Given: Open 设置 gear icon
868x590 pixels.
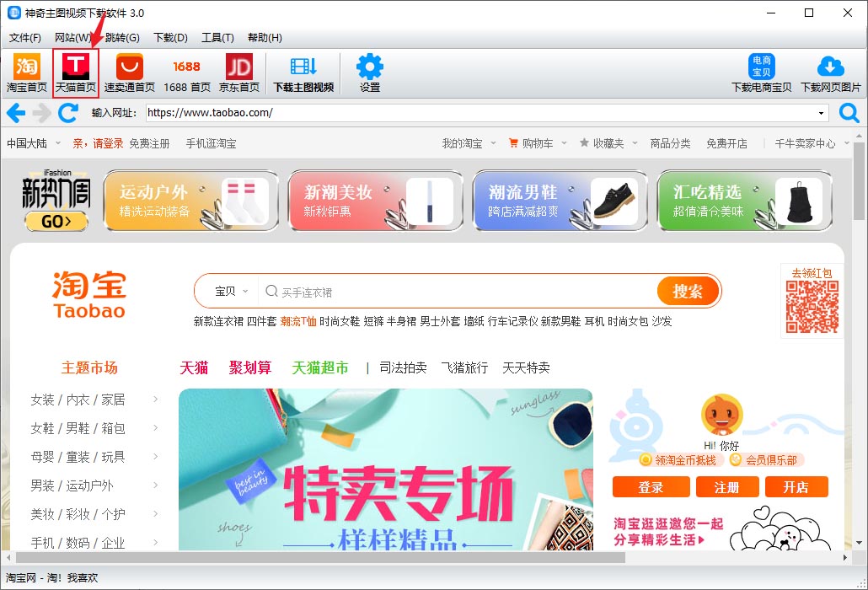Looking at the screenshot, I should click(370, 72).
